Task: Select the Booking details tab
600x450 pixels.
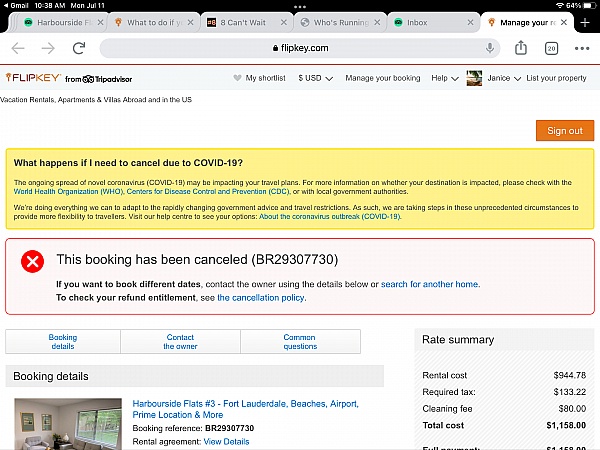Action: pyautogui.click(x=63, y=342)
